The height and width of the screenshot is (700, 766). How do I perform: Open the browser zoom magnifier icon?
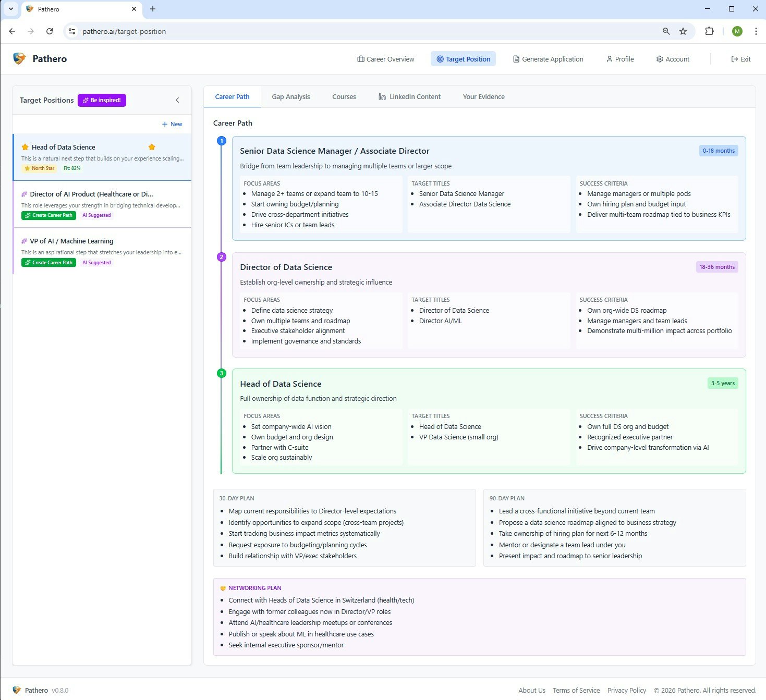pos(666,31)
